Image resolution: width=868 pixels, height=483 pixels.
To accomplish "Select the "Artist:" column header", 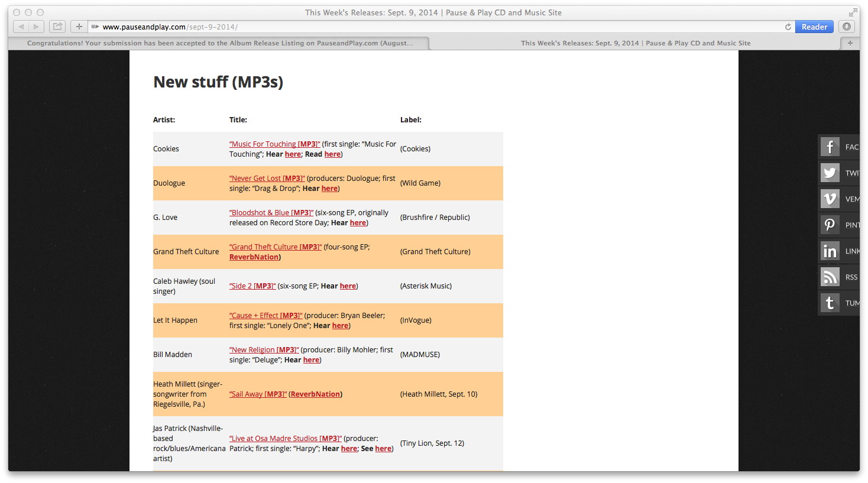I will [164, 119].
